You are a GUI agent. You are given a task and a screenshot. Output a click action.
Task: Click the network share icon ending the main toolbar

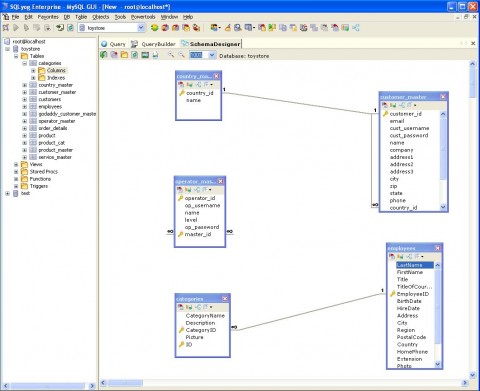click(x=356, y=28)
